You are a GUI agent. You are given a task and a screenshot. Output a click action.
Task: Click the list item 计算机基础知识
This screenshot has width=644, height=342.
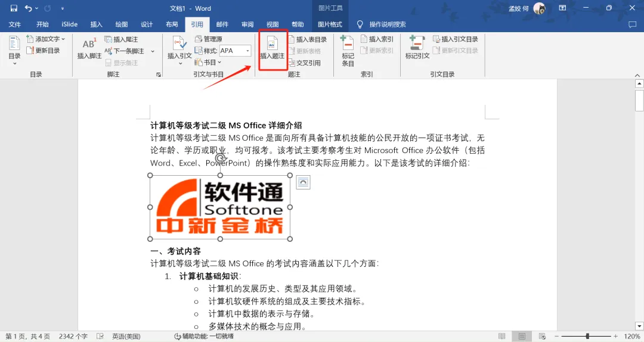(209, 276)
